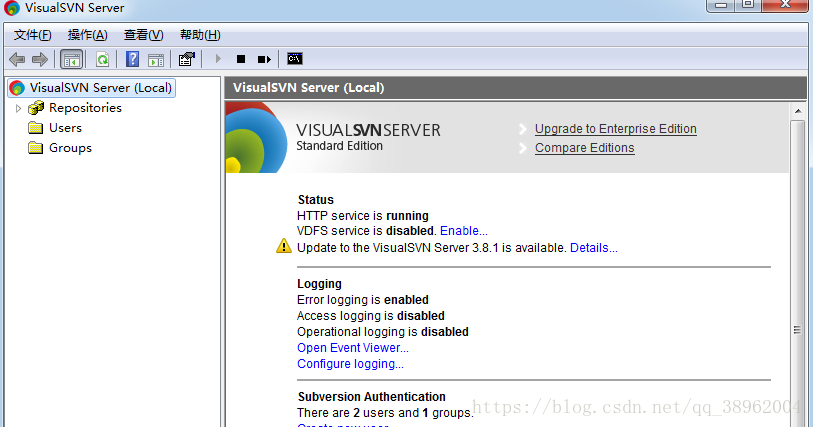This screenshot has height=427, width=813.
Task: Select VisualSVN Server (Local) root node
Action: point(101,88)
